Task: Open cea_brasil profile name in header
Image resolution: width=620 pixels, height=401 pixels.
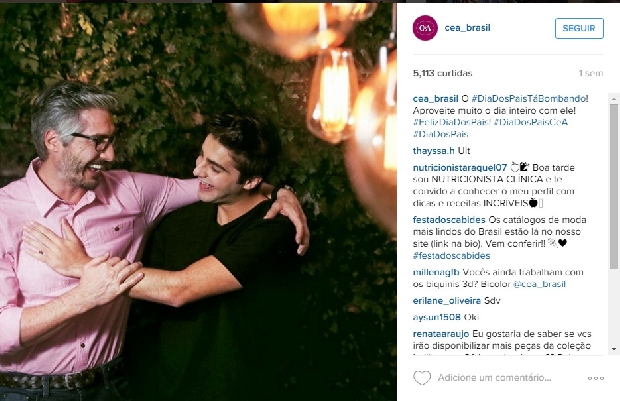Action: 467,28
